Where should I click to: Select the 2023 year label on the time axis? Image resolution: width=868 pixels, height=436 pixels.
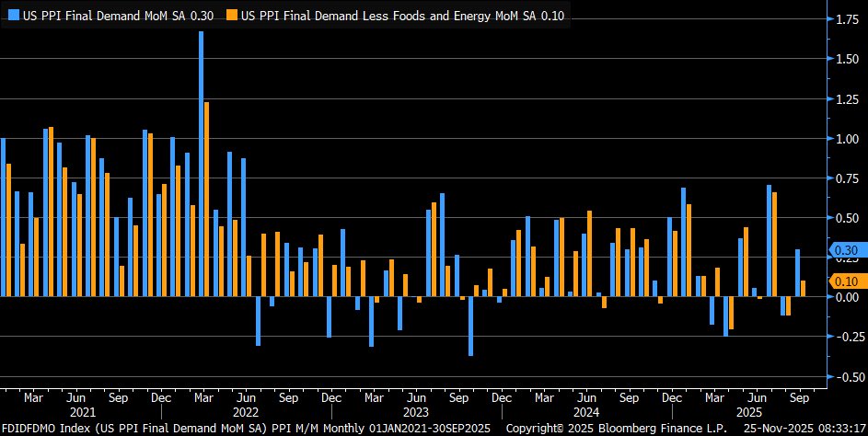coord(416,413)
